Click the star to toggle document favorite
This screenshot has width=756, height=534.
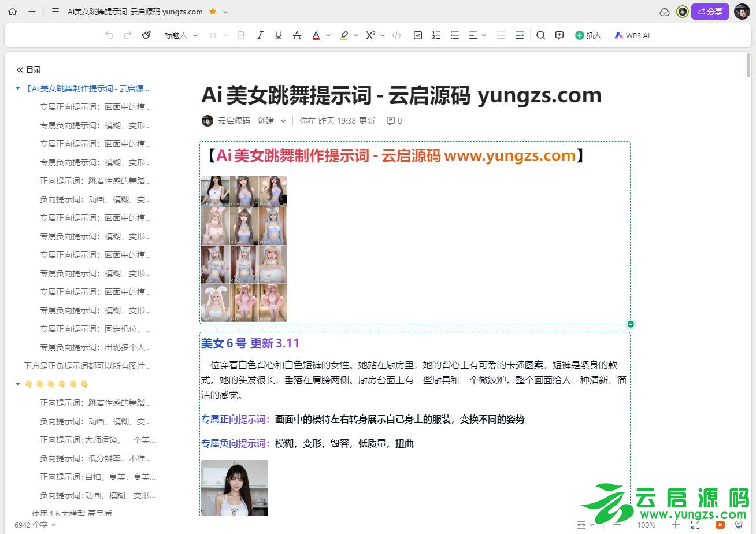213,11
